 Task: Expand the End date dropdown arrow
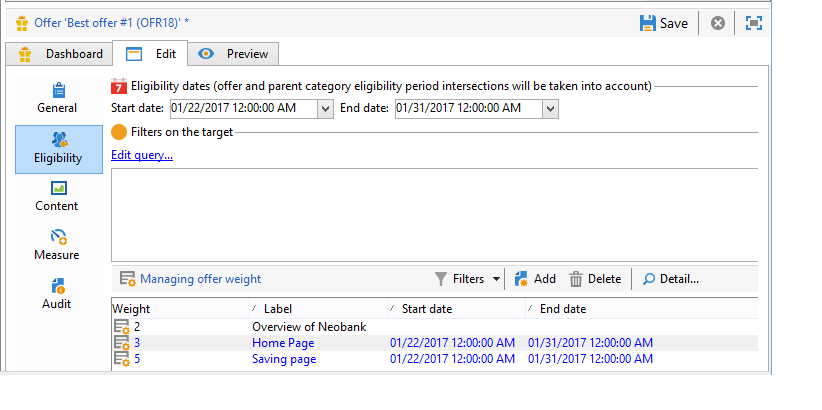[x=550, y=109]
